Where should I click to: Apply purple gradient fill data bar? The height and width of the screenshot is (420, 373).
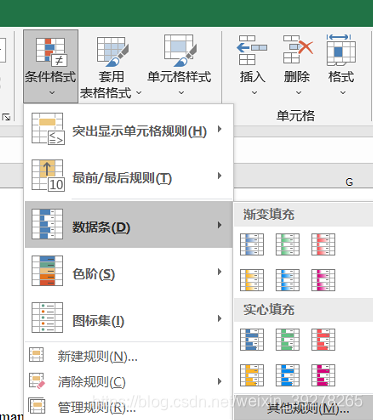pyautogui.click(x=323, y=280)
